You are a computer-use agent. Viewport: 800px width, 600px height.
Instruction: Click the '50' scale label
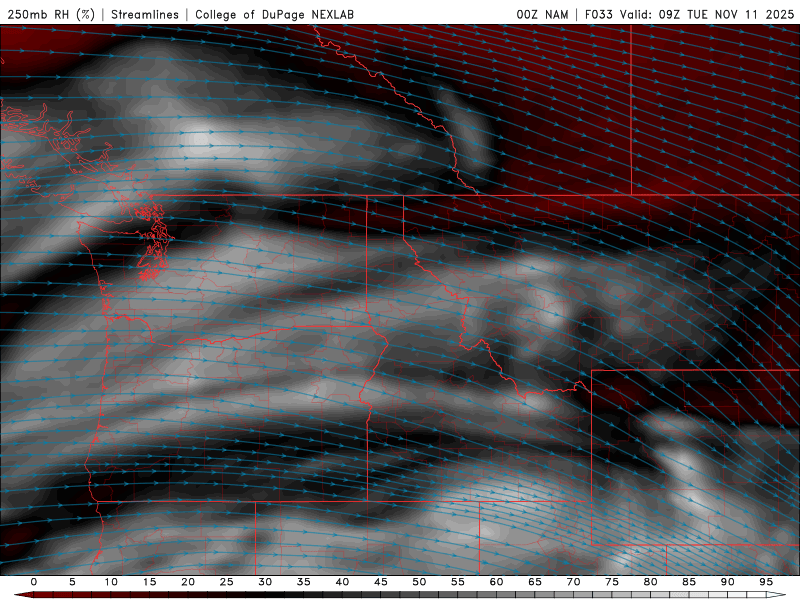pyautogui.click(x=419, y=582)
